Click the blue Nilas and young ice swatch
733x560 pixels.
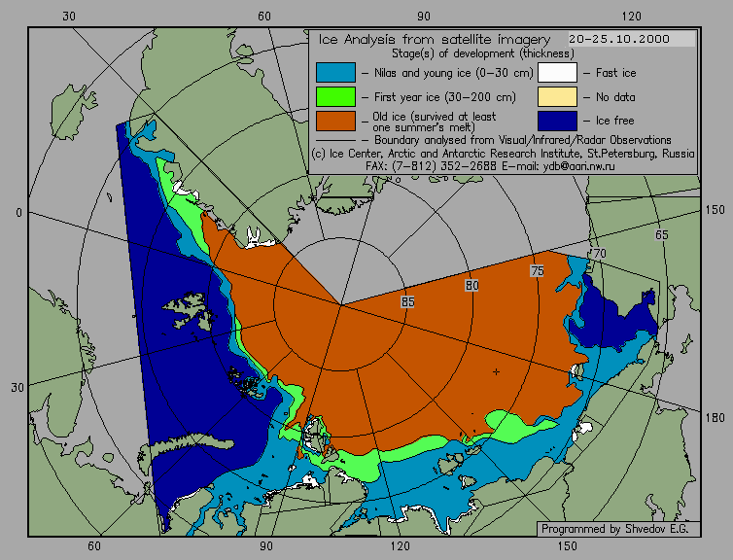(x=335, y=73)
